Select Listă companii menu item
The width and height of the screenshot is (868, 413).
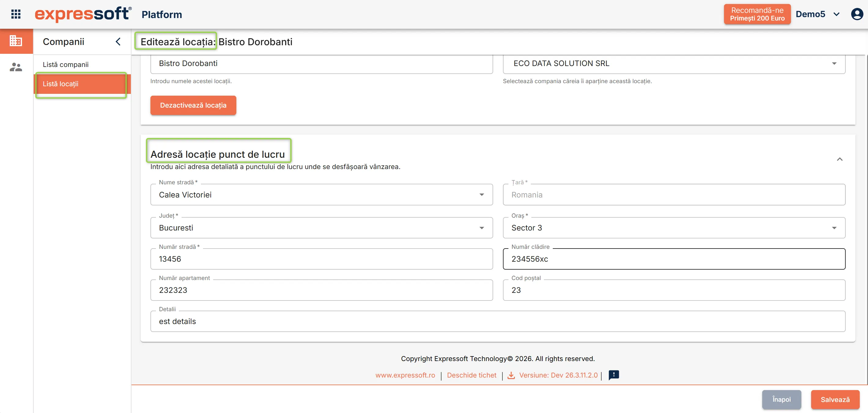coord(82,64)
